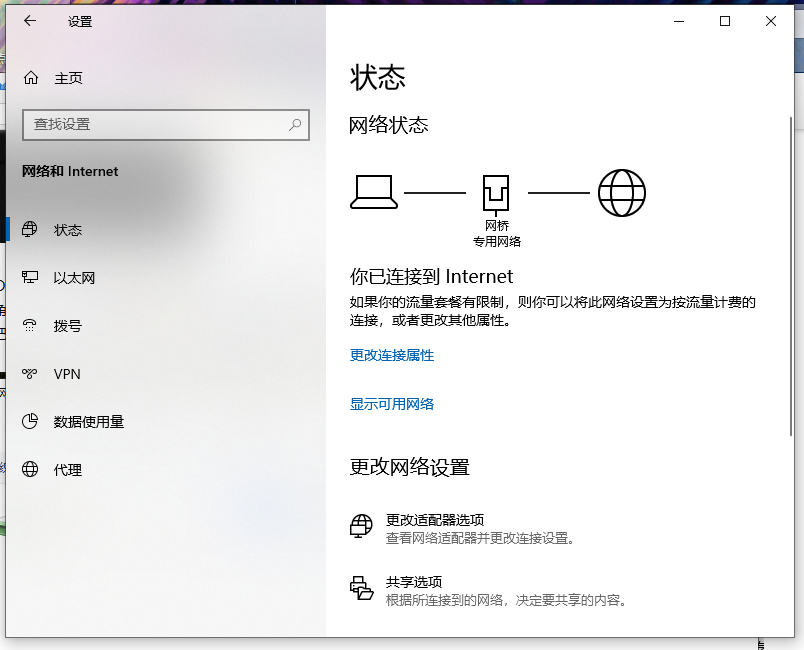Click the back arrow in Settings header

(30, 21)
